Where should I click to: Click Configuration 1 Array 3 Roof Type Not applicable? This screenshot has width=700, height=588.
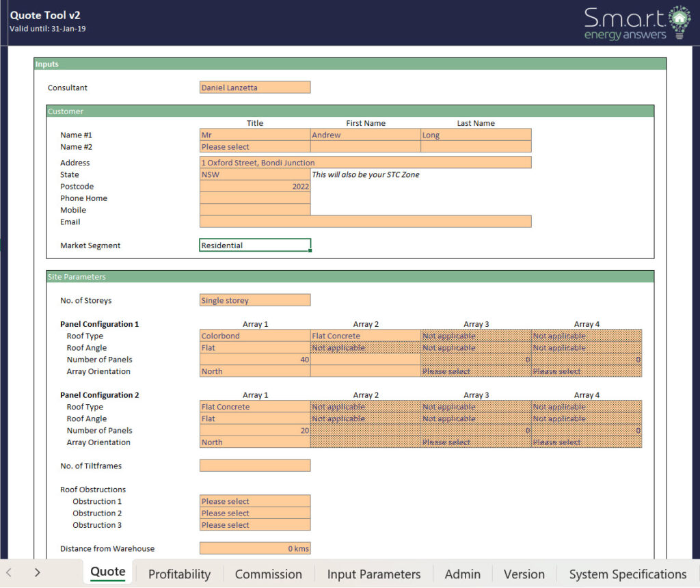click(476, 336)
